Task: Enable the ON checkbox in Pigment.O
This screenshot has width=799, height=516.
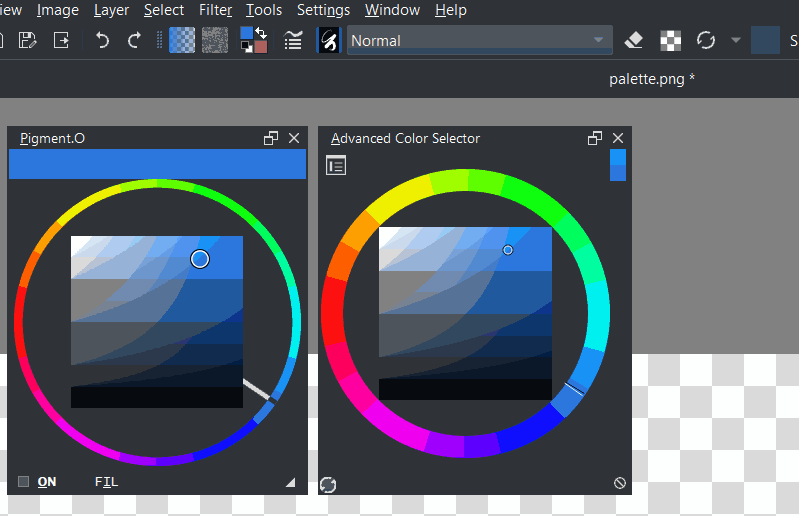Action: [23, 481]
